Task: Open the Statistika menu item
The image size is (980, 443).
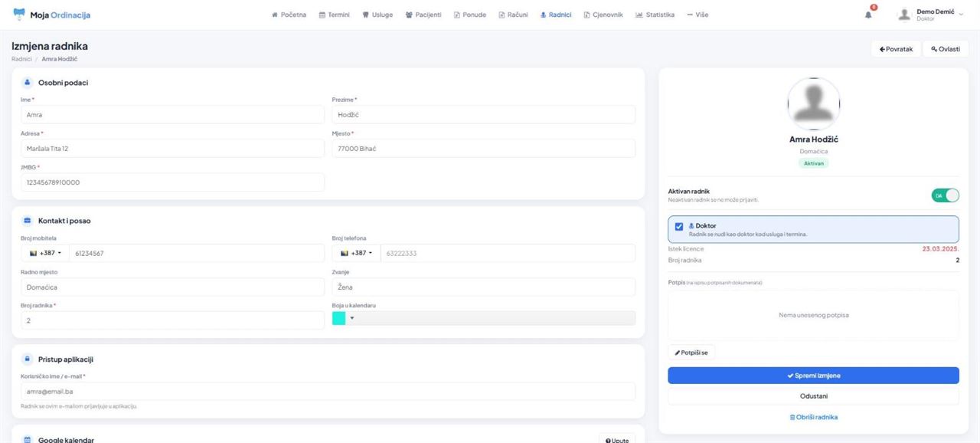Action: pos(655,15)
